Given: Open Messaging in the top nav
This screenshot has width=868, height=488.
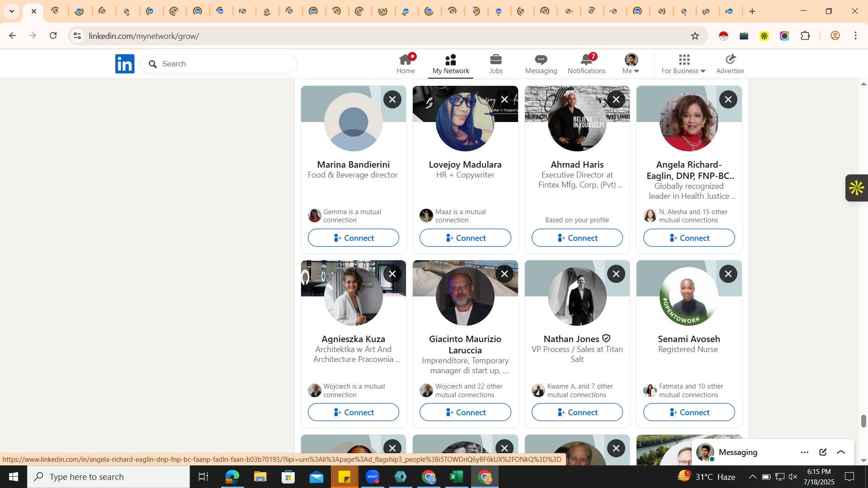Looking at the screenshot, I should tap(541, 64).
